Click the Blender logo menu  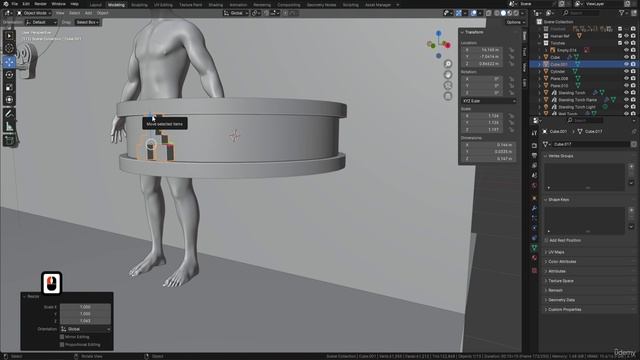[x=5, y=4]
